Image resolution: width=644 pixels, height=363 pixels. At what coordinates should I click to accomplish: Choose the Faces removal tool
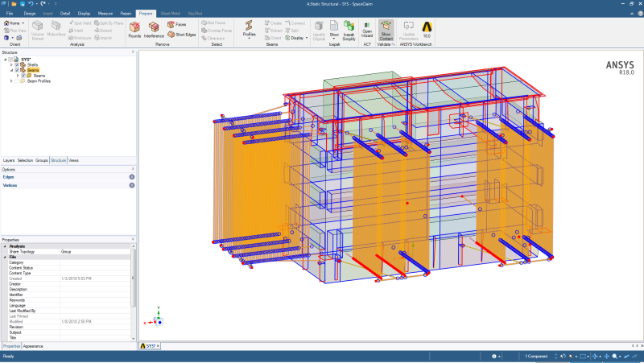(176, 25)
